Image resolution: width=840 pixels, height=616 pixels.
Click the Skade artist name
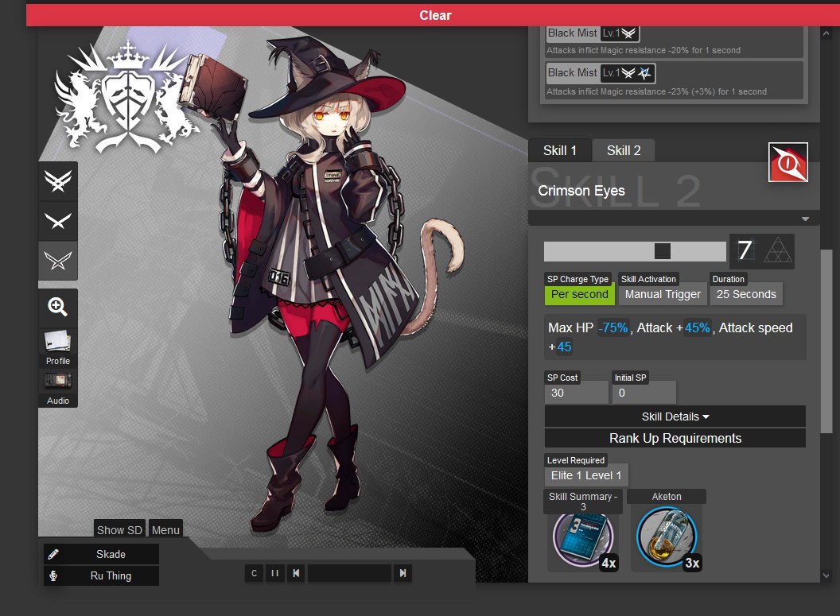[111, 554]
